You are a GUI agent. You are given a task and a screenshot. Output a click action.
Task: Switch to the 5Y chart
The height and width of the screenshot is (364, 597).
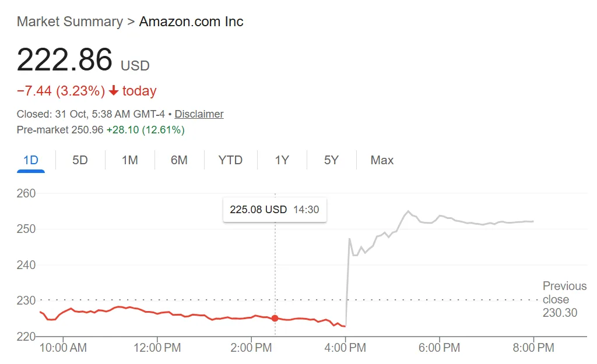pyautogui.click(x=331, y=160)
